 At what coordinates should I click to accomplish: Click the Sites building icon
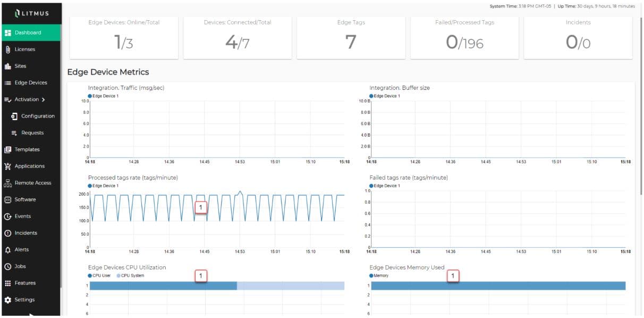8,66
